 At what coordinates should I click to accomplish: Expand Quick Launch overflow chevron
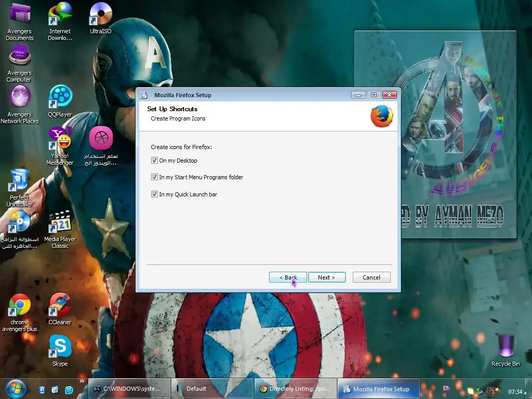coord(82,381)
